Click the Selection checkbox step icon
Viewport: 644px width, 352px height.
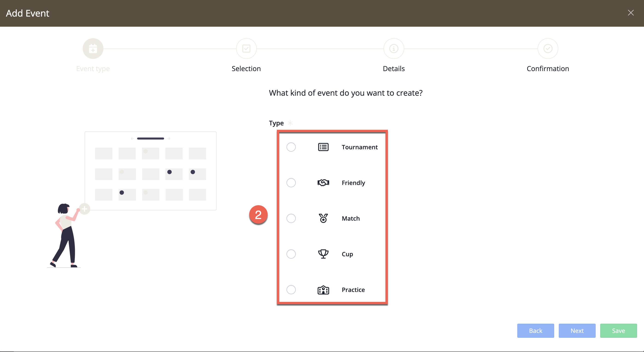click(x=246, y=49)
